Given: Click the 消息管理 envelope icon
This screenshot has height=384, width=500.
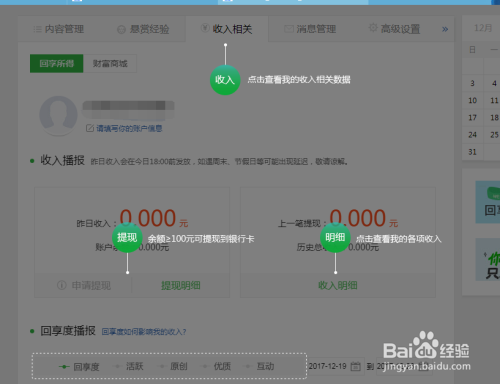Looking at the screenshot, I should 289,29.
